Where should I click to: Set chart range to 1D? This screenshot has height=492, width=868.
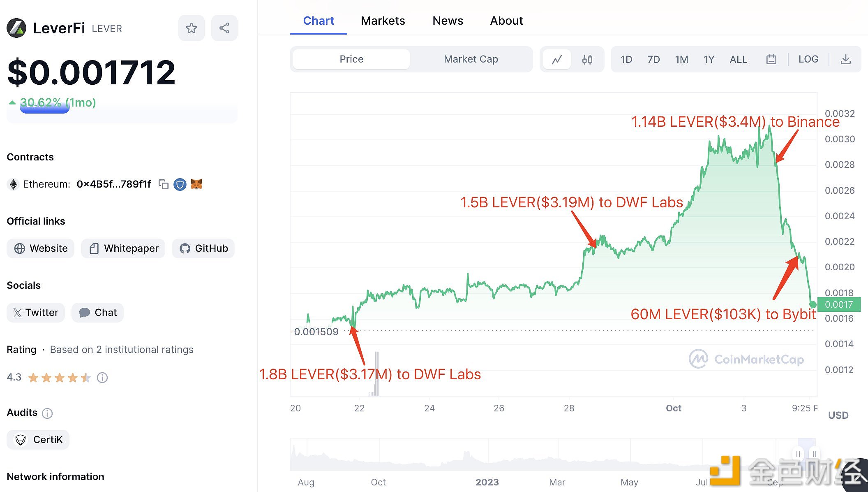point(626,60)
